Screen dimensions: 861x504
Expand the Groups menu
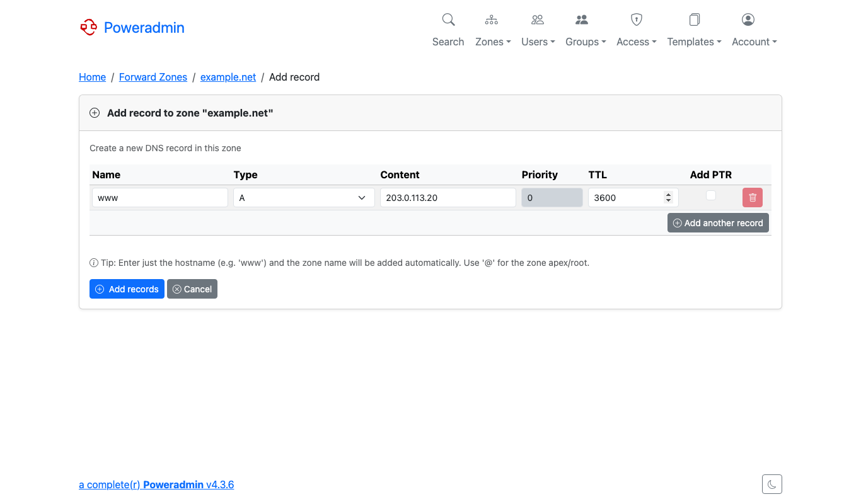click(586, 42)
